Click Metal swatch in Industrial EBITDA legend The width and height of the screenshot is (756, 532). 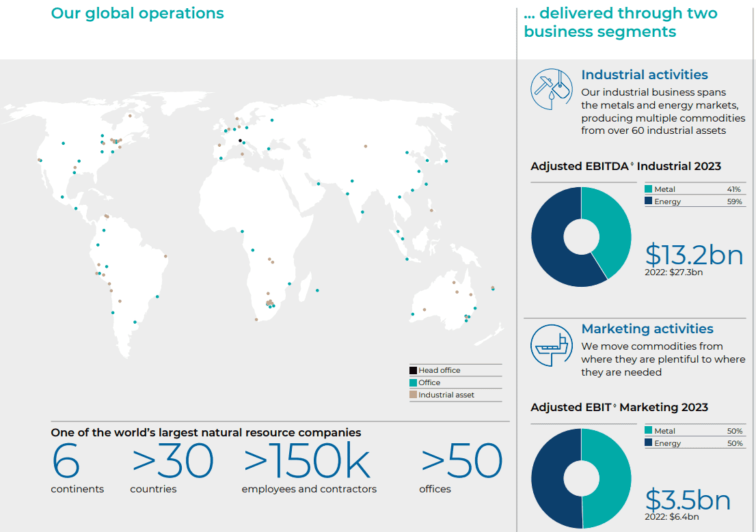648,189
